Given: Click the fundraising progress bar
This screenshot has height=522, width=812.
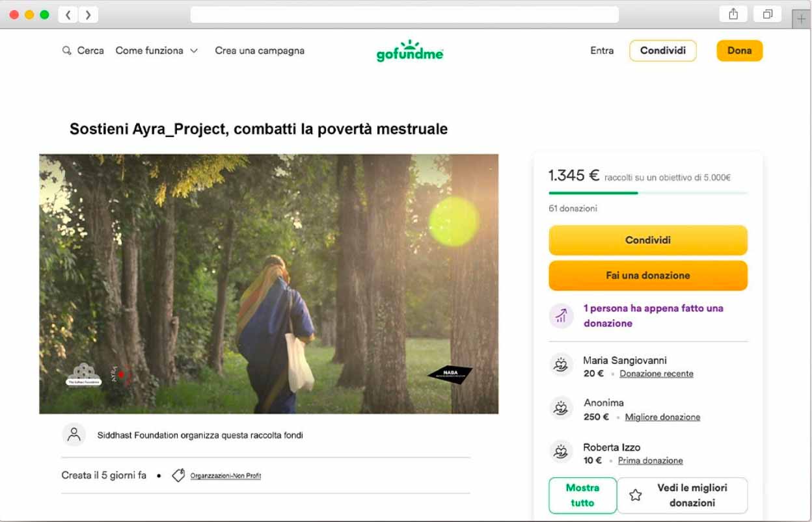Looking at the screenshot, I should 648,193.
